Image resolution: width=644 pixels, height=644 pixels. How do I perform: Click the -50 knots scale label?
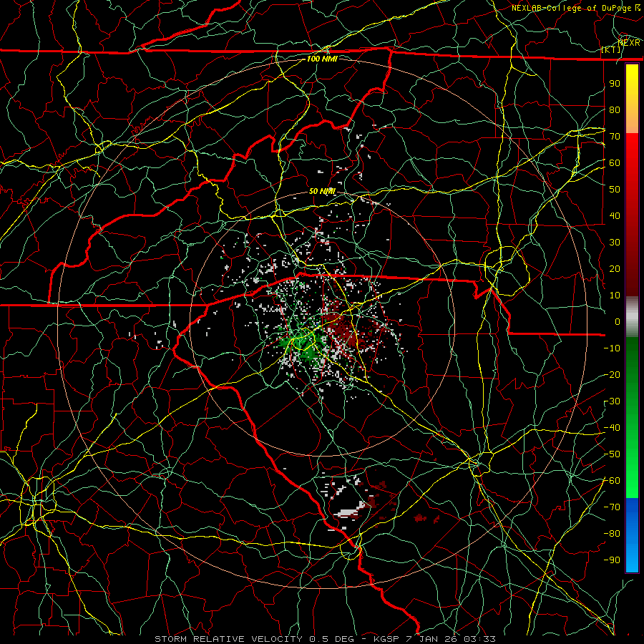(x=612, y=454)
